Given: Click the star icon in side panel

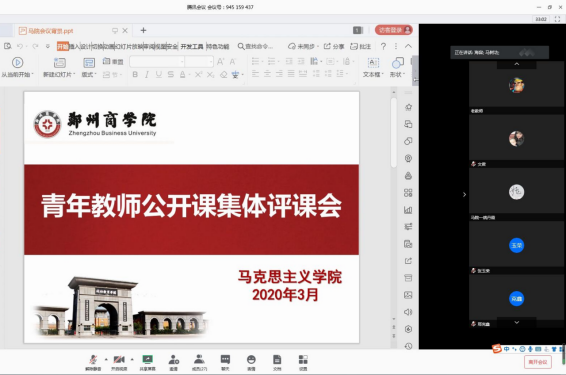Looking at the screenshot, I should 408,107.
